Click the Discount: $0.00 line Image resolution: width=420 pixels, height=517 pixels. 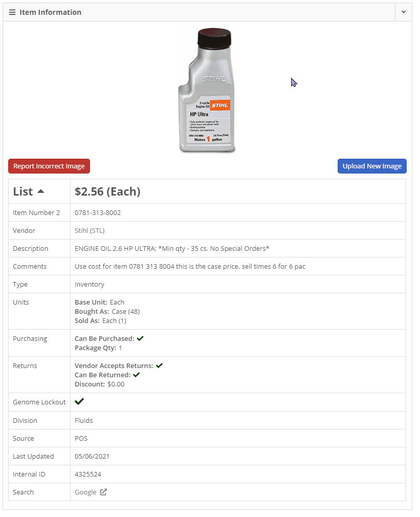99,384
